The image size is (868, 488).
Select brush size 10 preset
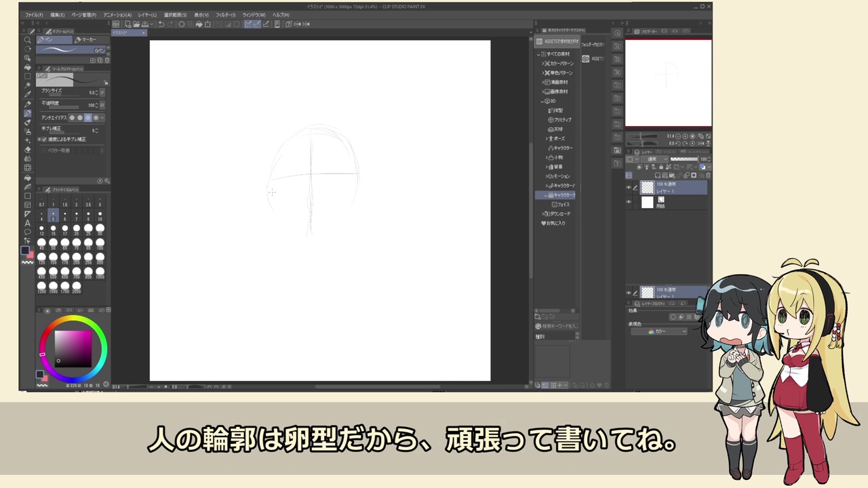pyautogui.click(x=100, y=216)
